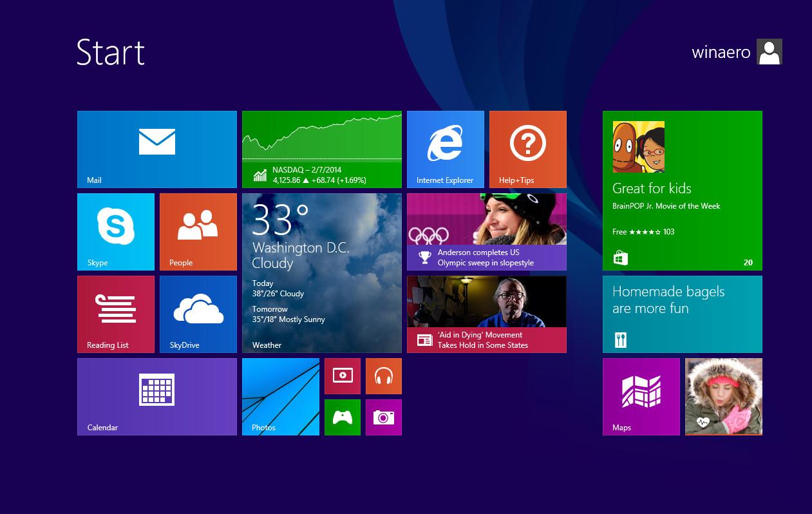Open the Maps tile
The image size is (812, 514).
(641, 397)
